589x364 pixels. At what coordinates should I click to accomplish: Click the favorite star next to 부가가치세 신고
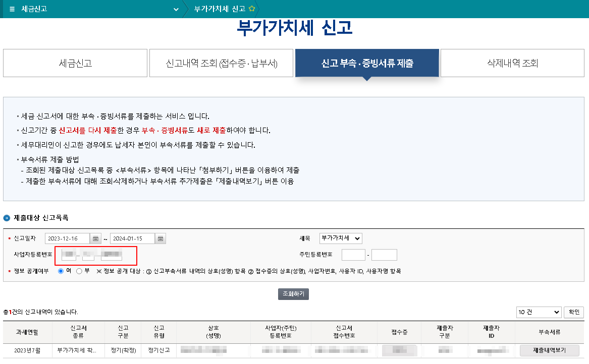coord(252,9)
